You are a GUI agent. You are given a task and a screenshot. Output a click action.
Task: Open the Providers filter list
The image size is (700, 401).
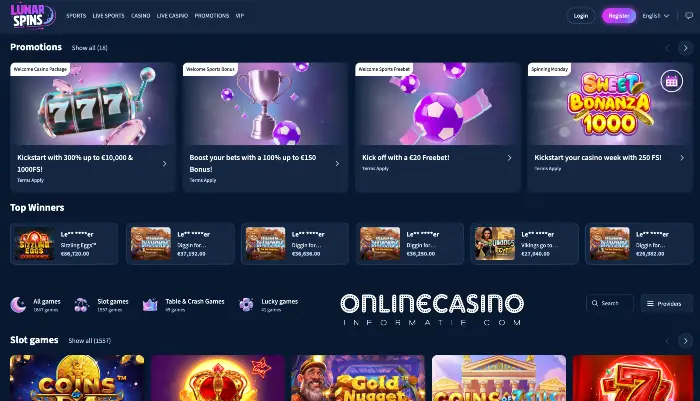point(667,304)
